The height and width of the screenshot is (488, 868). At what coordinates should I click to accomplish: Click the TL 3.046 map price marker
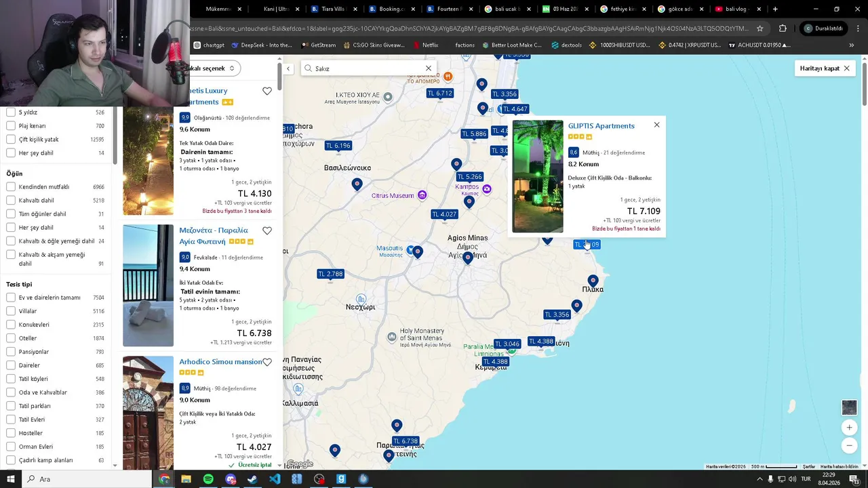[507, 344]
